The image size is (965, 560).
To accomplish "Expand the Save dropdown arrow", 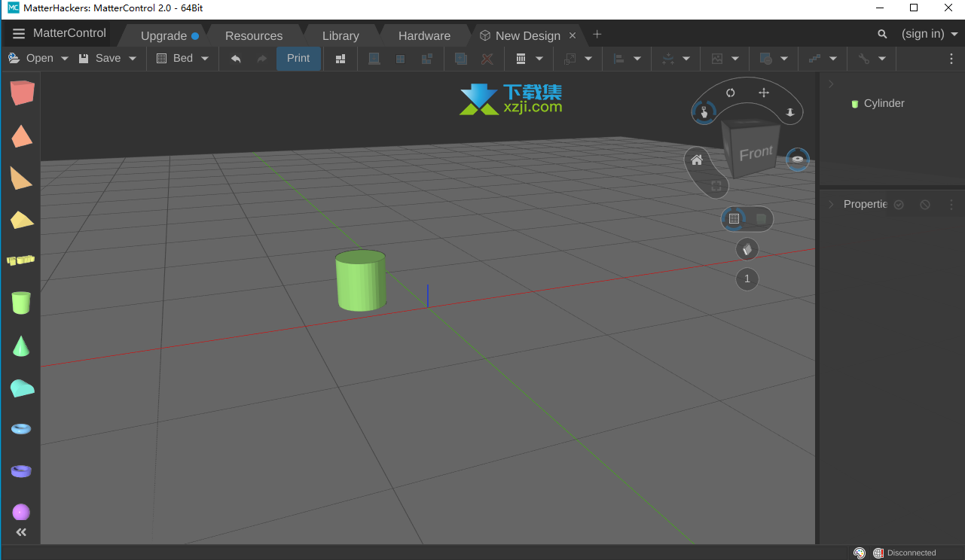I will (133, 58).
